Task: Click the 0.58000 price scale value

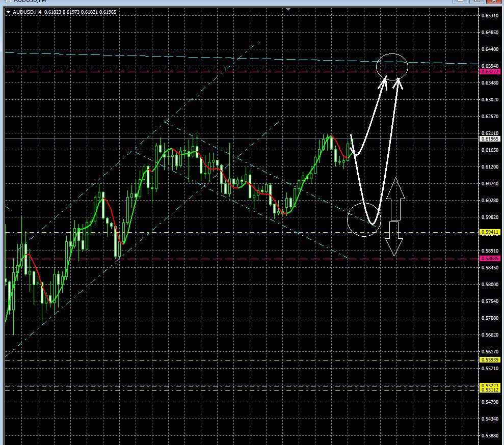Action: [490, 285]
